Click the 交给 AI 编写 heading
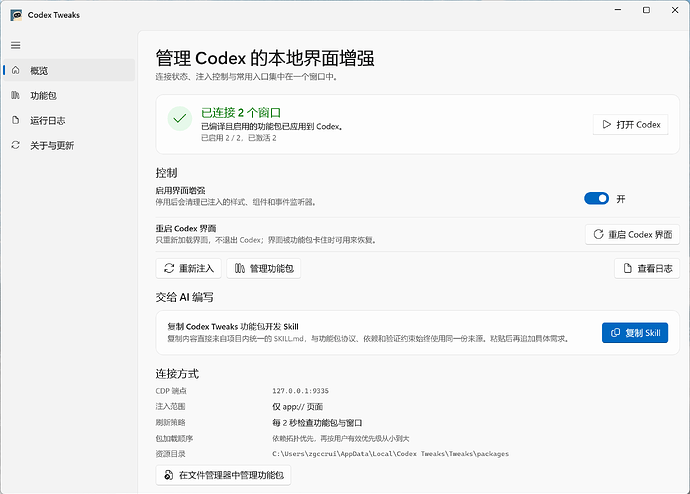690x494 pixels. tap(184, 297)
